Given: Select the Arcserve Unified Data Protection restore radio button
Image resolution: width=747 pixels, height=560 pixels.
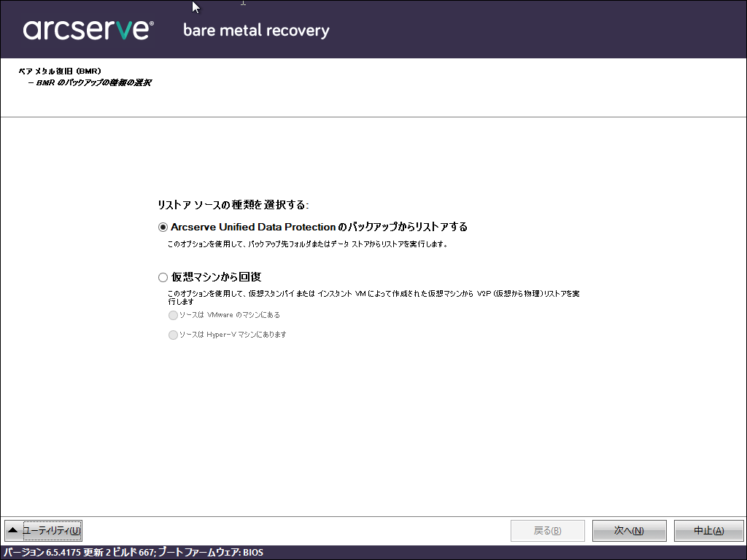Looking at the screenshot, I should pos(163,227).
